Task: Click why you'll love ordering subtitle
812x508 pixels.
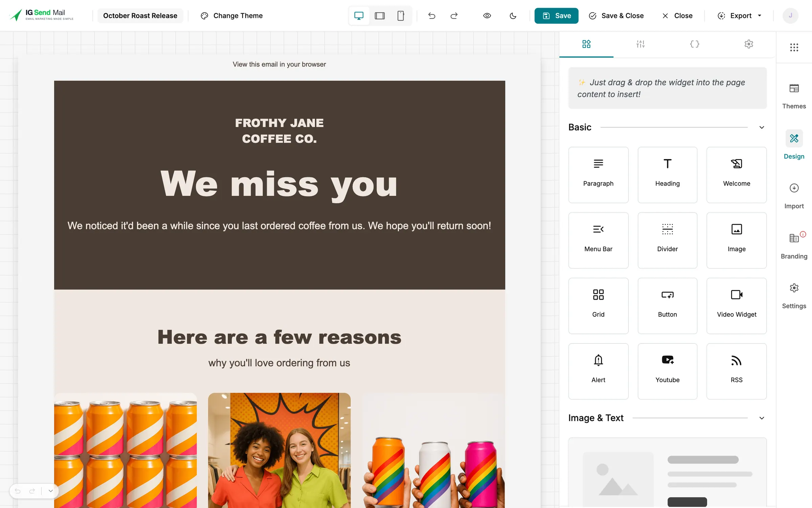Action: 279,363
